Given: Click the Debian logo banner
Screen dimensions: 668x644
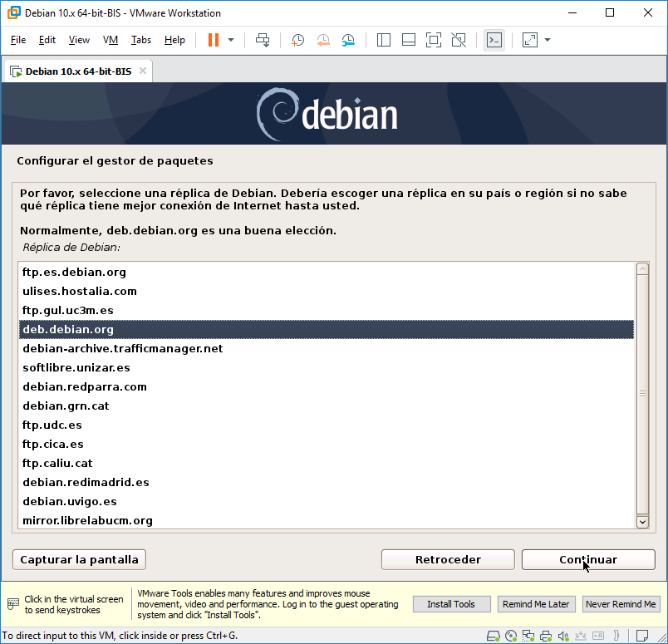Looking at the screenshot, I should click(327, 114).
